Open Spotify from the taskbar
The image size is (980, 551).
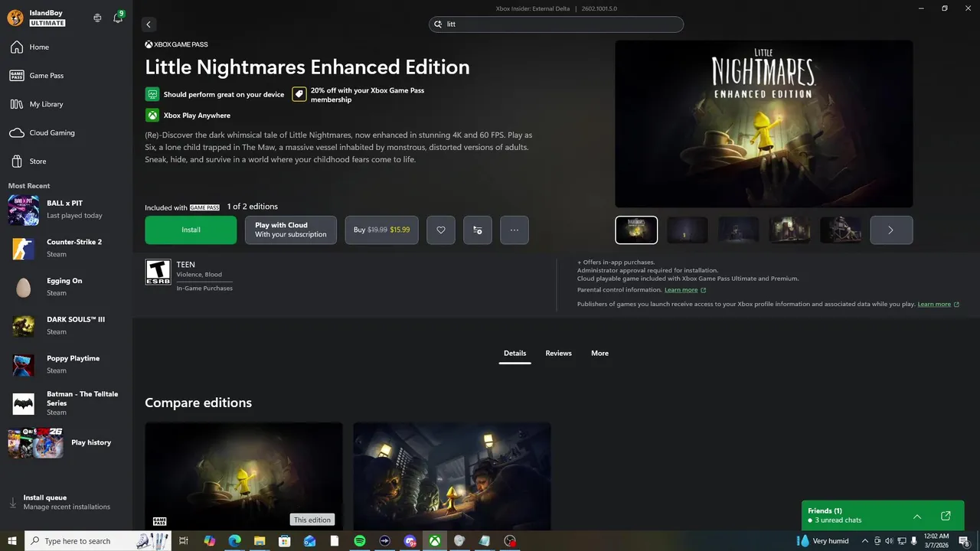[360, 541]
